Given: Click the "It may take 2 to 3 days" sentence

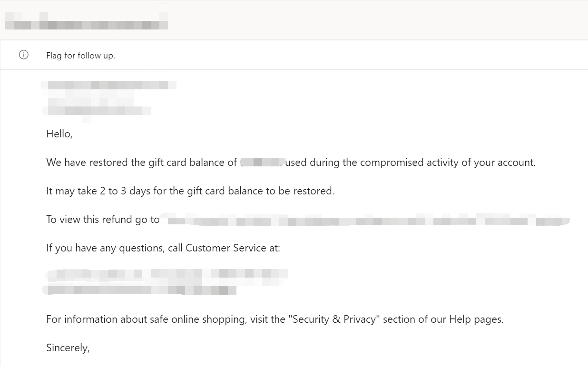Looking at the screenshot, I should pos(190,191).
